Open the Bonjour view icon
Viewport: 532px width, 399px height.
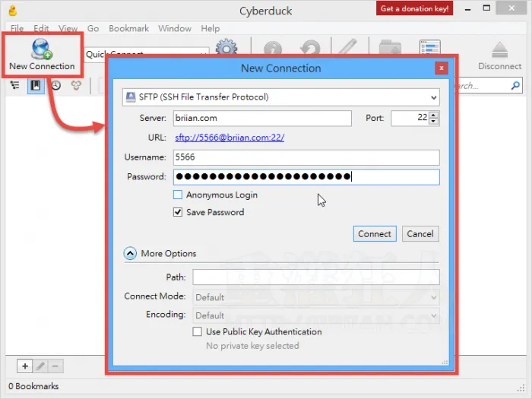[76, 85]
